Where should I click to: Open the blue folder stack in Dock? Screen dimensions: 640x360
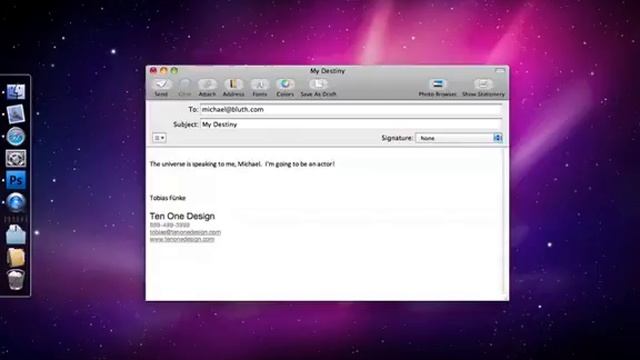pos(16,235)
